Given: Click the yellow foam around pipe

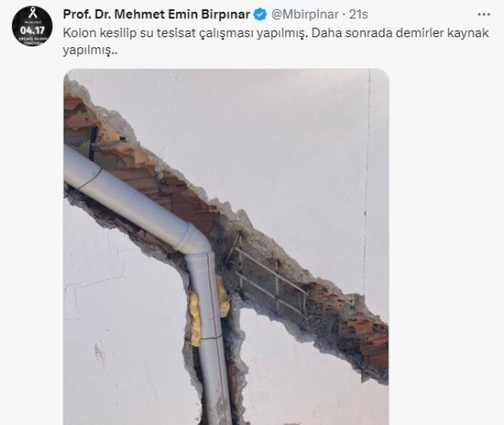Looking at the screenshot, I should tap(195, 320).
